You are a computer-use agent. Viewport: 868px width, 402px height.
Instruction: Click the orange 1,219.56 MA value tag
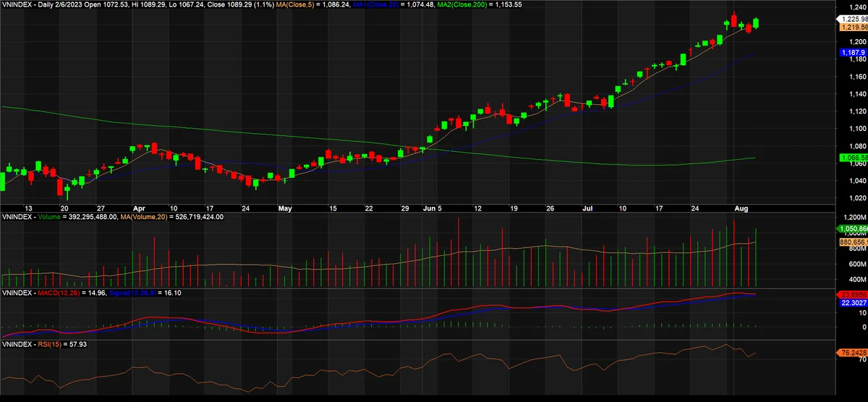(853, 27)
